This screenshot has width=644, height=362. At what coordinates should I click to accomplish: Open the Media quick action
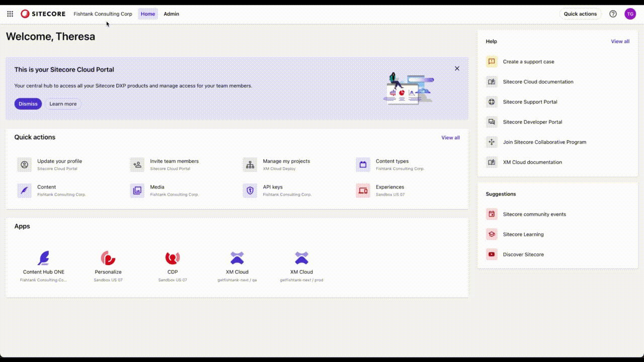pos(137,190)
